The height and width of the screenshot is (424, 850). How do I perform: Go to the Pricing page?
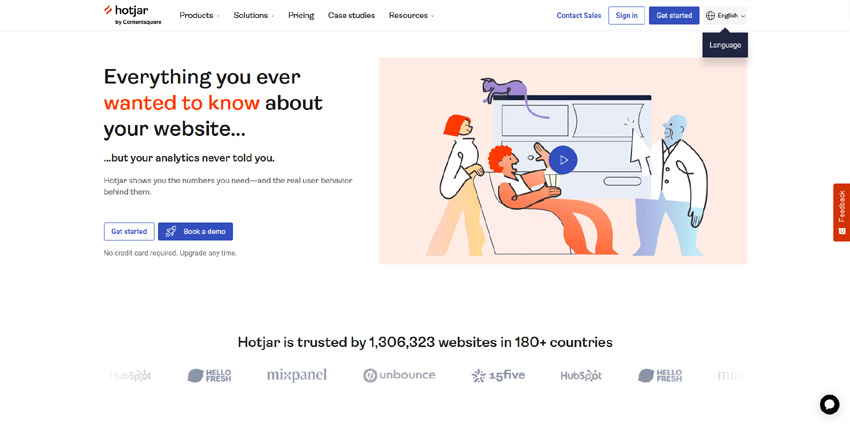coord(301,16)
